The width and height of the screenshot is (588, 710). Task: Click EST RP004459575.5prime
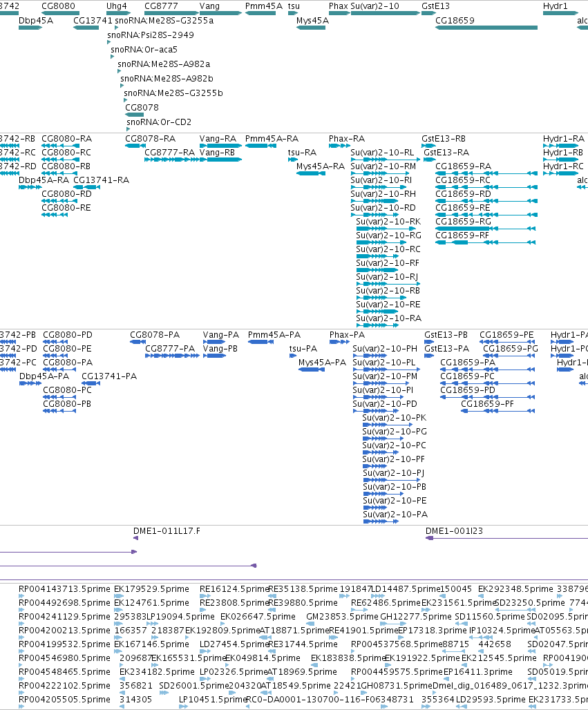pyautogui.click(x=397, y=671)
